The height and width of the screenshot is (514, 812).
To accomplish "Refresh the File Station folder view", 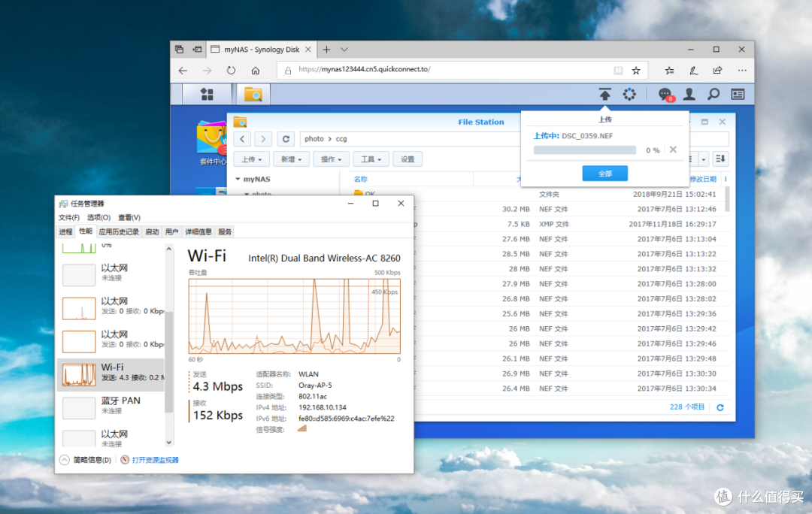I will tap(286, 139).
